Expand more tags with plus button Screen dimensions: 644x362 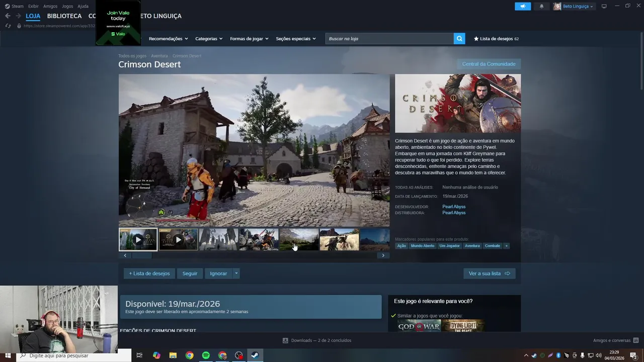coord(506,246)
